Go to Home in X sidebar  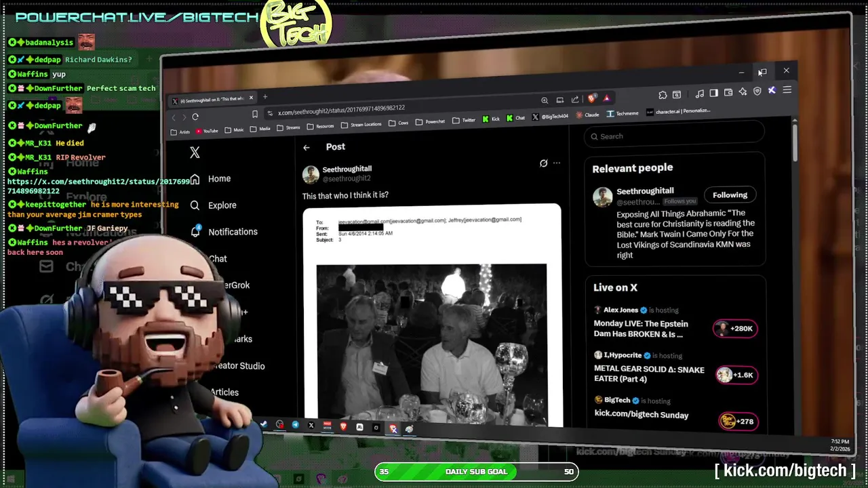point(211,179)
